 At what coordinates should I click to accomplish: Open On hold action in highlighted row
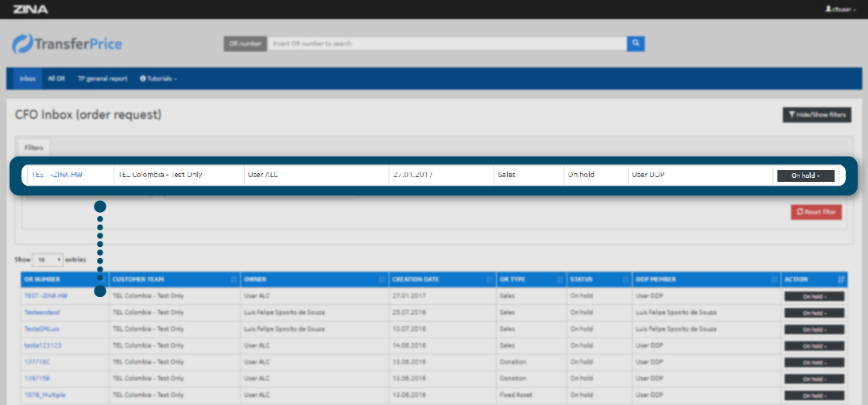[x=805, y=175]
